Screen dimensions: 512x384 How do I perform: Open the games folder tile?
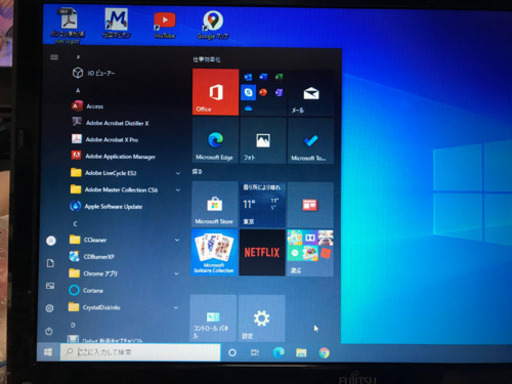pyautogui.click(x=310, y=253)
